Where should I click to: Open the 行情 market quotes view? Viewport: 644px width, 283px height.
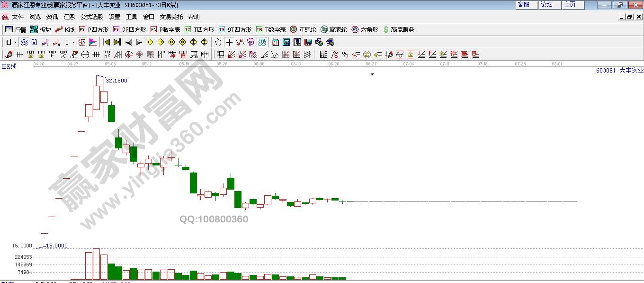tap(15, 29)
